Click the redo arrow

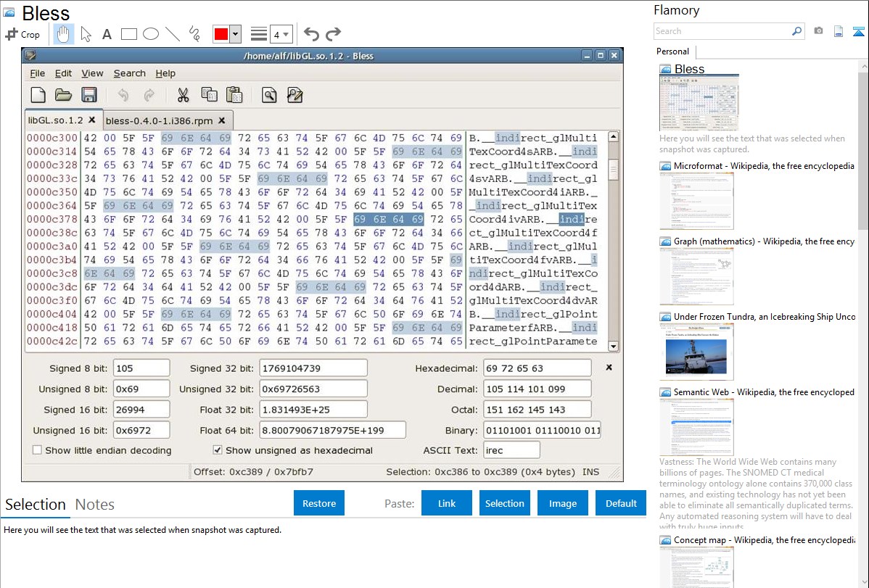tap(333, 34)
